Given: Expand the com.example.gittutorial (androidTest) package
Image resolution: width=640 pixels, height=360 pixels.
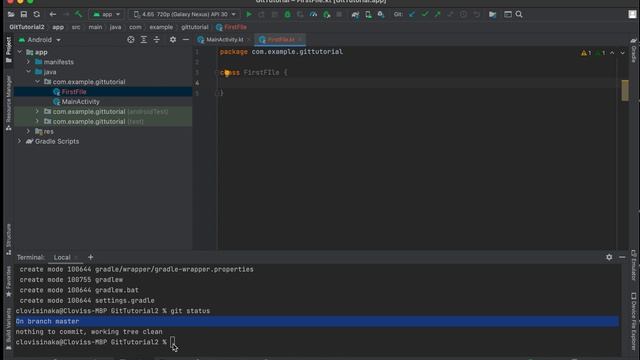Looking at the screenshot, I should [x=38, y=111].
